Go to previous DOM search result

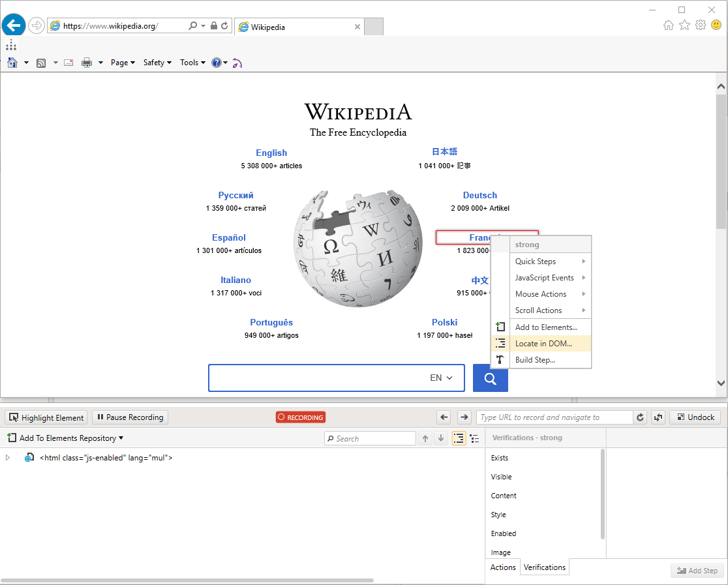(x=425, y=438)
